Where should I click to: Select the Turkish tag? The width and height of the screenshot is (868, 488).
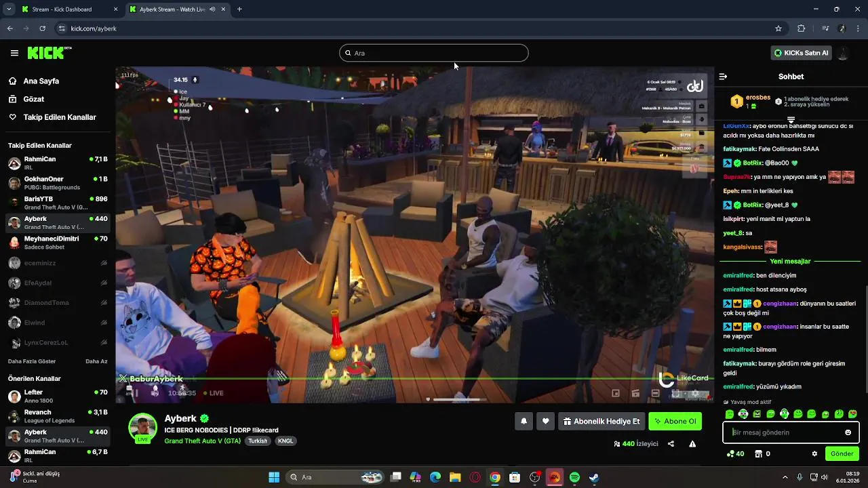pos(258,441)
